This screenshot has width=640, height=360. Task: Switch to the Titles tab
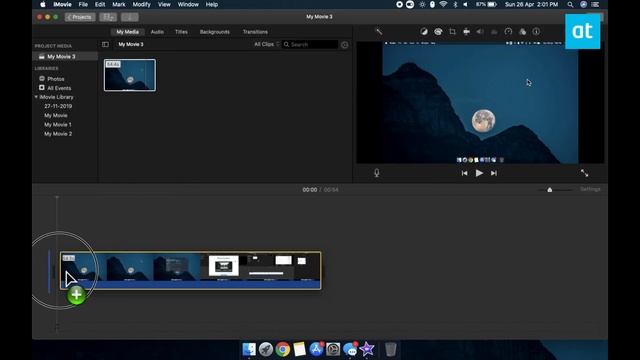181,32
